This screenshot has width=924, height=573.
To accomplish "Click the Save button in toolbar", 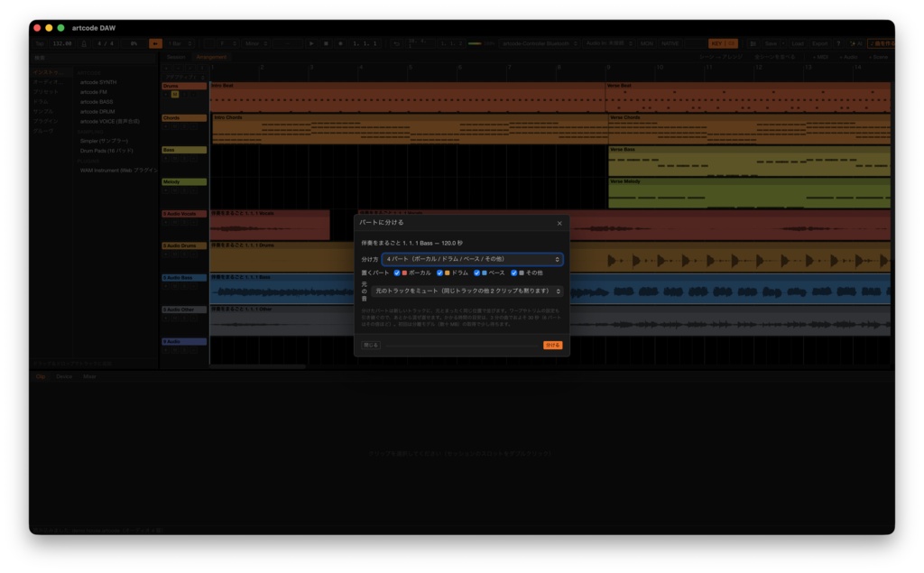I will click(771, 43).
